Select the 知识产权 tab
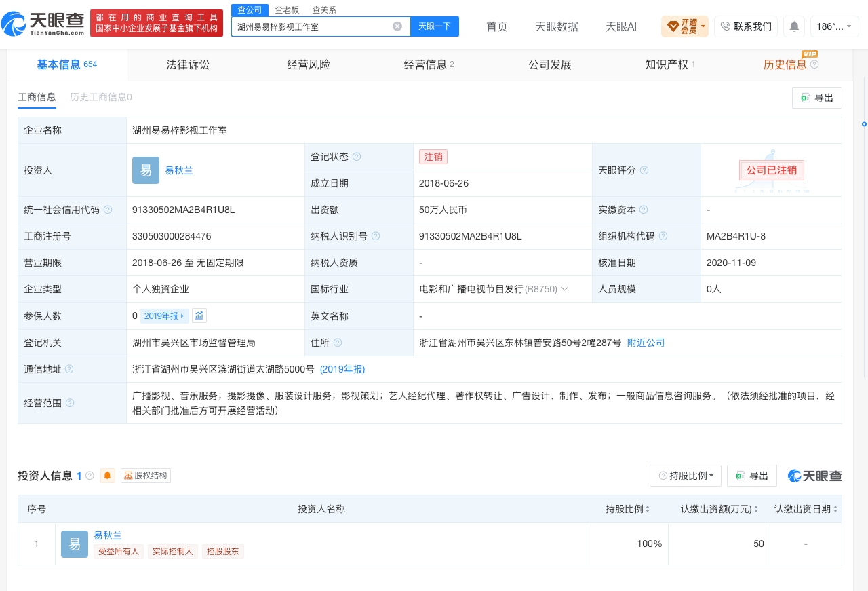 click(x=671, y=64)
